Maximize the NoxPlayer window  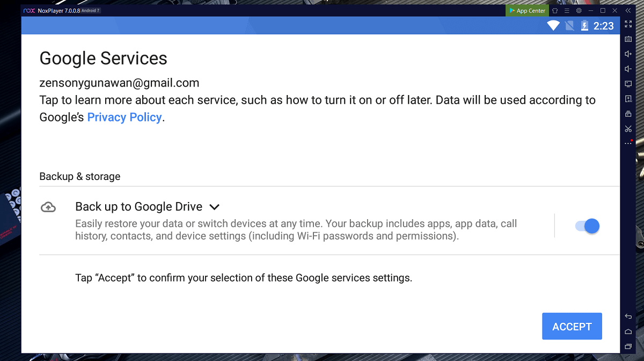(603, 11)
